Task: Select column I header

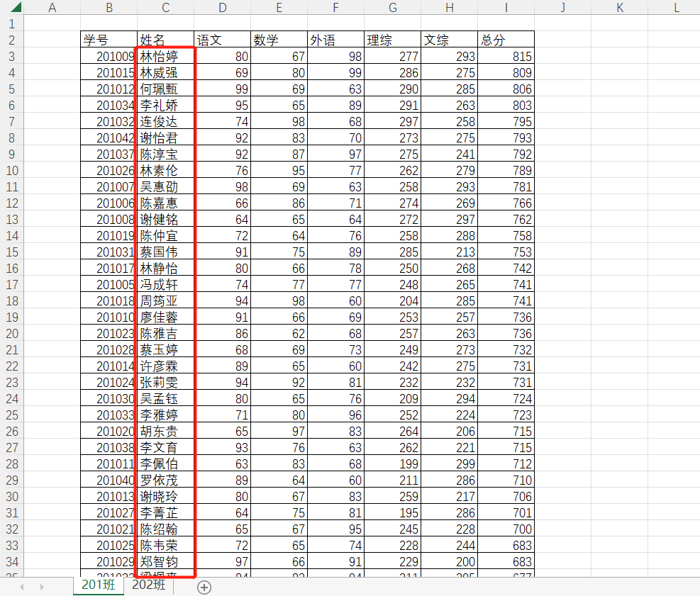Action: (506, 8)
